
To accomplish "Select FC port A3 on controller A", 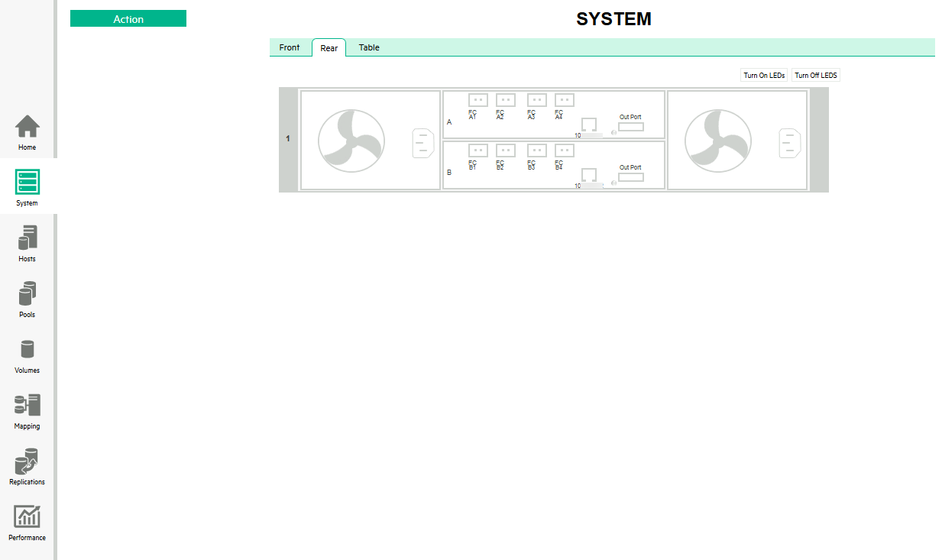I will 537,100.
